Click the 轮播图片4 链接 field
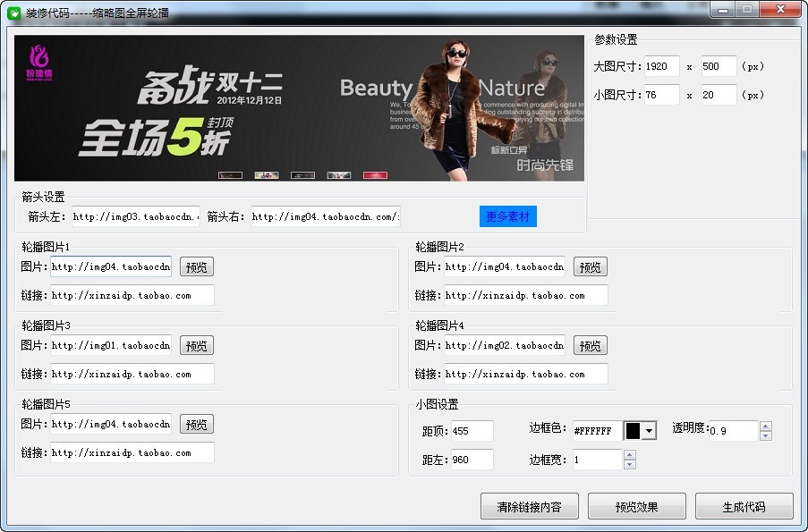Image resolution: width=808 pixels, height=532 pixels. tap(525, 374)
